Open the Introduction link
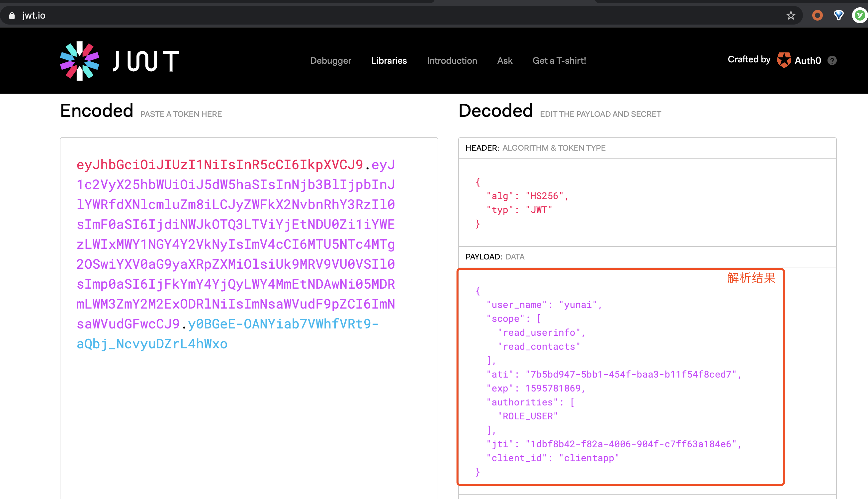The height and width of the screenshot is (499, 868). [x=452, y=61]
